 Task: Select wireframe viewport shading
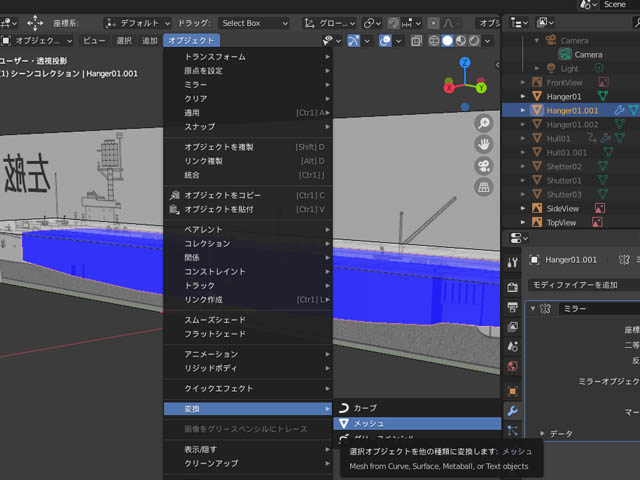[x=434, y=40]
